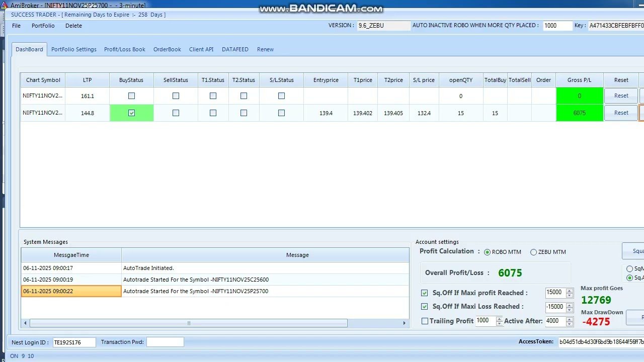Image resolution: width=644 pixels, height=362 pixels.
Task: Uncheck BuyStatus for NIFTY11NOV25P25700
Action: 131,113
